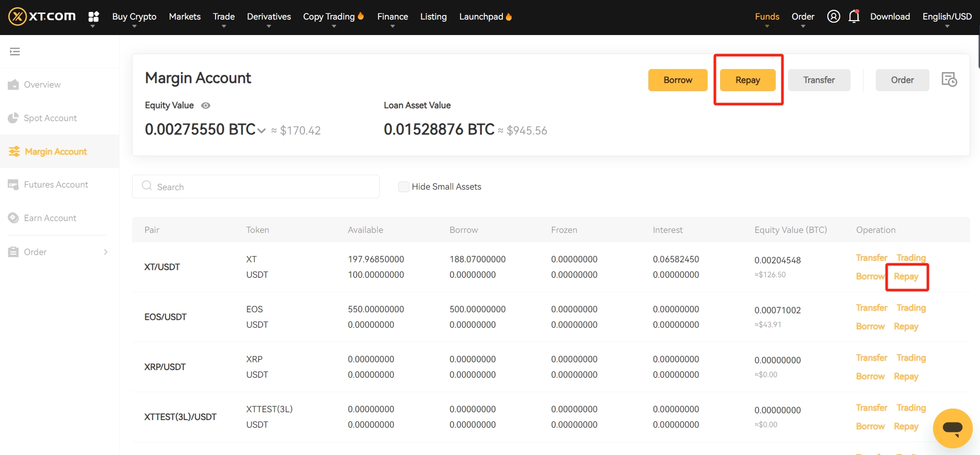Toggle Equity Value visibility eye

click(206, 106)
